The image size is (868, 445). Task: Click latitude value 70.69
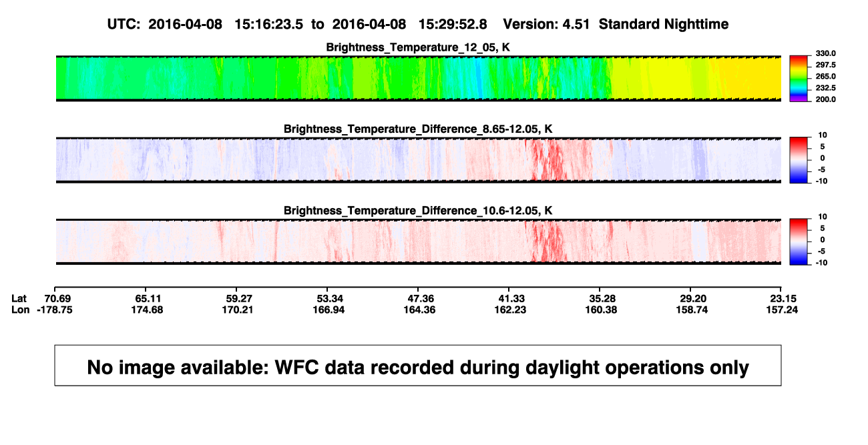click(57, 298)
